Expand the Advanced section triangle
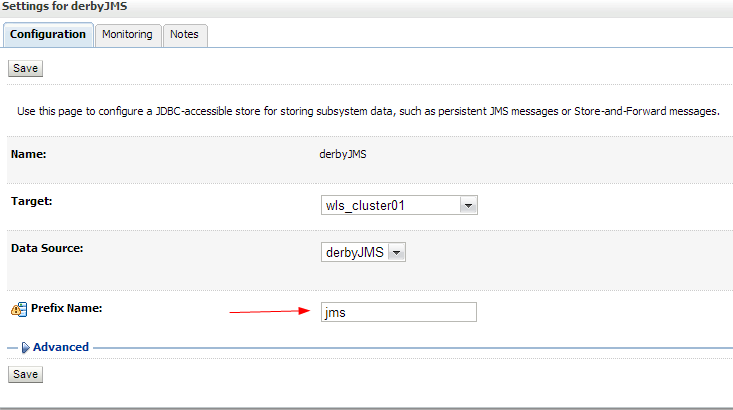This screenshot has height=410, width=733. coord(25,347)
